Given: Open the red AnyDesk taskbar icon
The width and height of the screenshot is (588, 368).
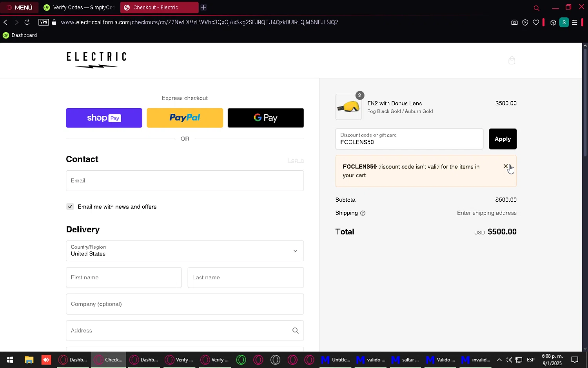Looking at the screenshot, I should tap(46, 360).
